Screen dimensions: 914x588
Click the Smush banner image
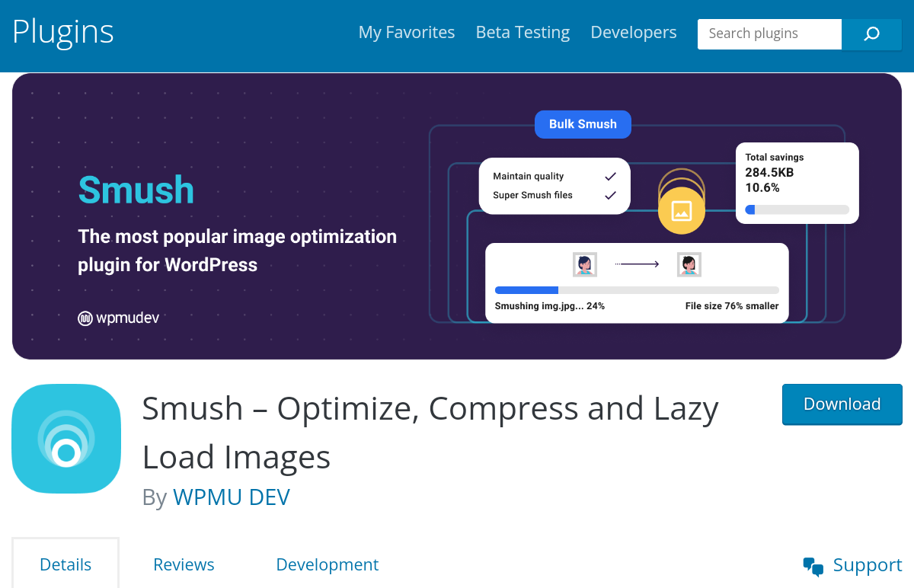[x=457, y=216]
